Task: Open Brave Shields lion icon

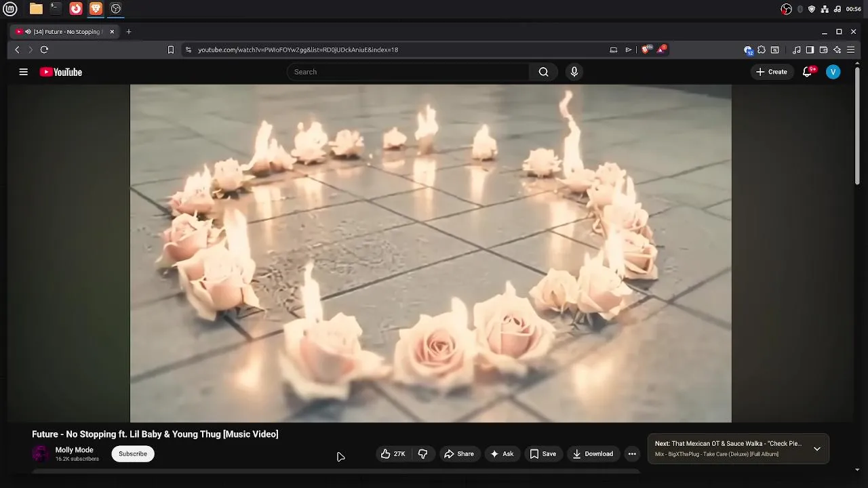Action: pos(646,49)
